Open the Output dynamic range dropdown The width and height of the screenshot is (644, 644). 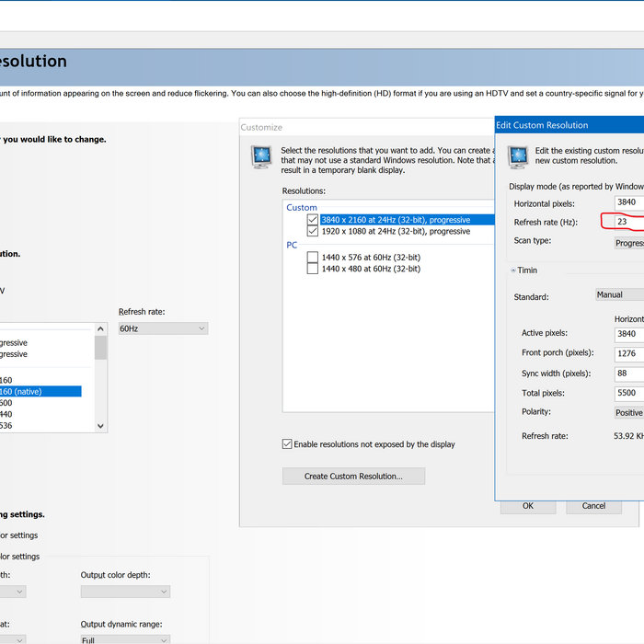pos(125,639)
